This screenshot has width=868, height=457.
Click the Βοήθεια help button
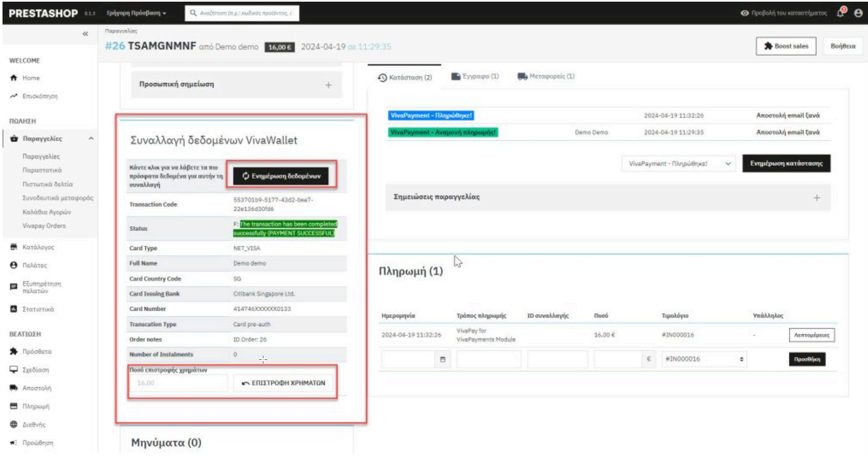(843, 46)
